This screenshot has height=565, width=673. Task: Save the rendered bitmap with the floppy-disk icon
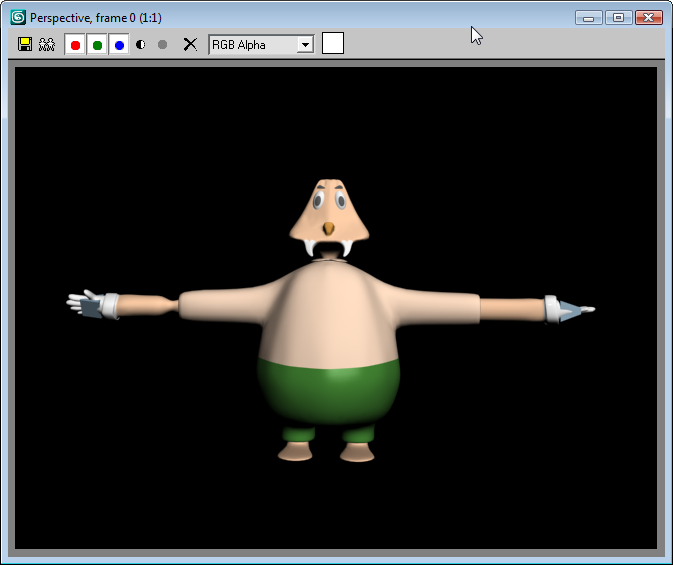click(x=25, y=44)
